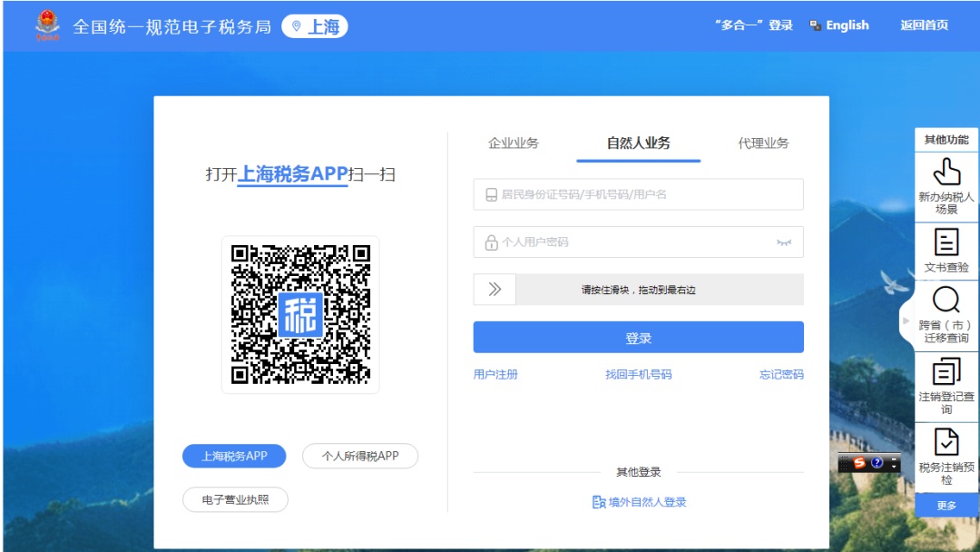Click the QR code image
The width and height of the screenshot is (980, 552).
coord(300,314)
